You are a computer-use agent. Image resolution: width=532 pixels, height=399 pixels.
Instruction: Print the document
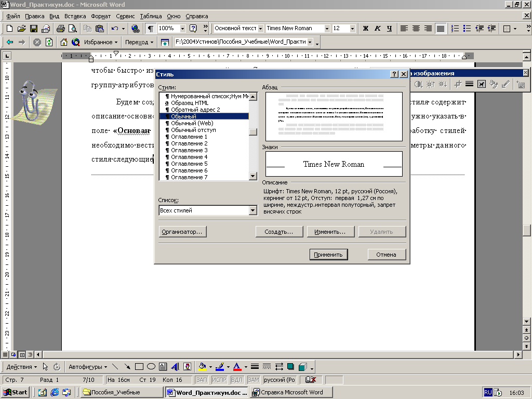(61, 29)
